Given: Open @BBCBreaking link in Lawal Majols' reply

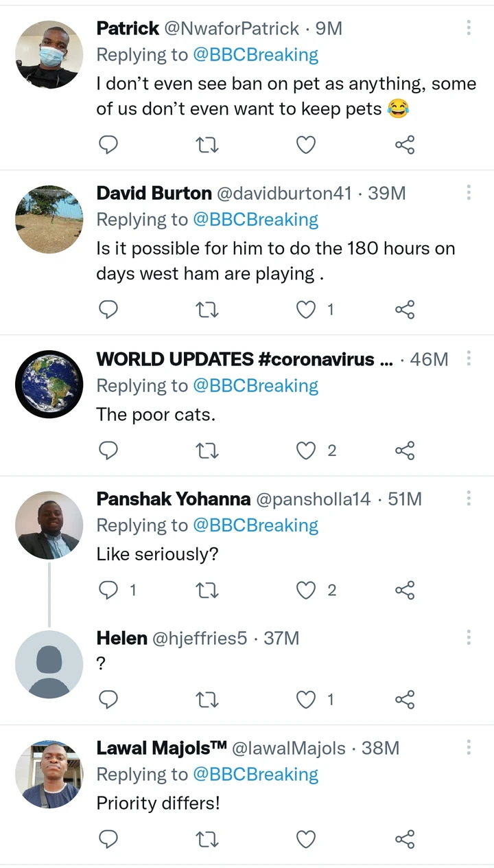Looking at the screenshot, I should tap(255, 775).
